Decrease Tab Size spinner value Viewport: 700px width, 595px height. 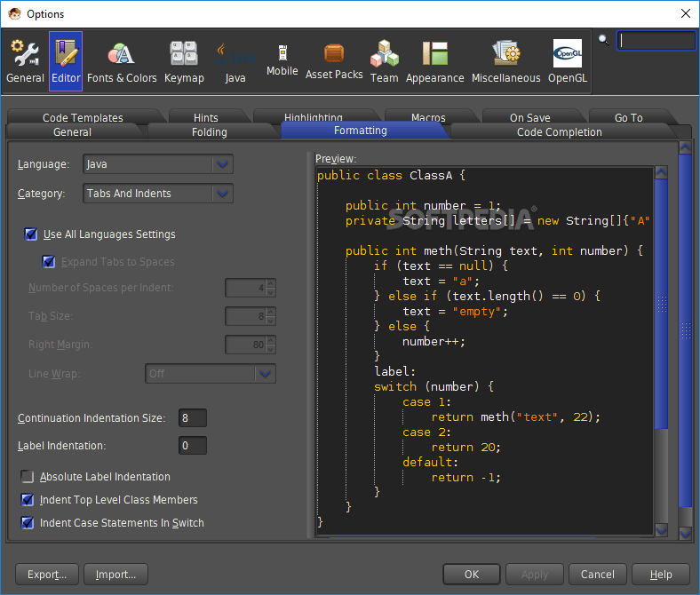(x=271, y=321)
